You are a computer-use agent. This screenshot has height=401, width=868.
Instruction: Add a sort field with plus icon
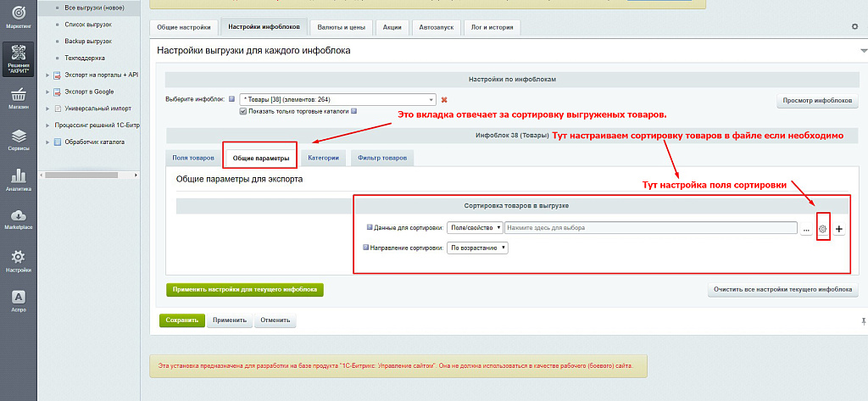click(839, 229)
